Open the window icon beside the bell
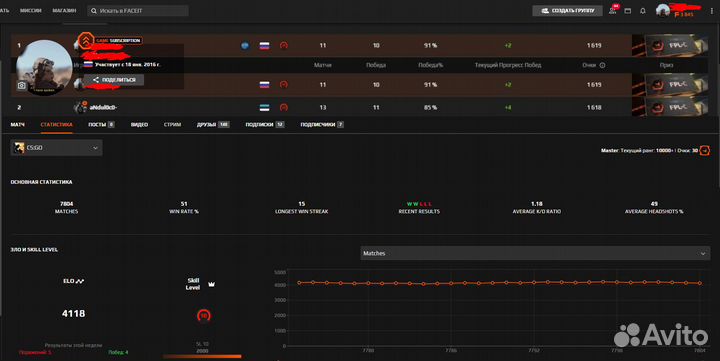The image size is (720, 361). (628, 11)
